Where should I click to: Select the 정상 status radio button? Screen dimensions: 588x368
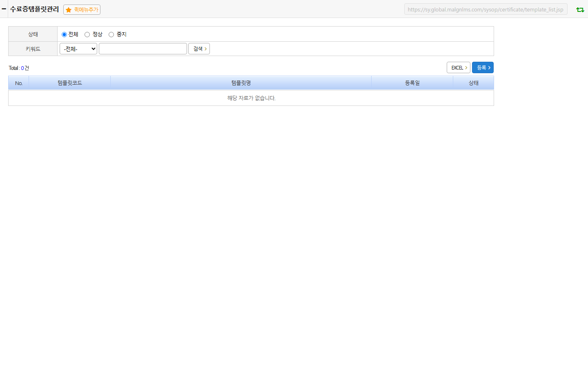tap(87, 35)
